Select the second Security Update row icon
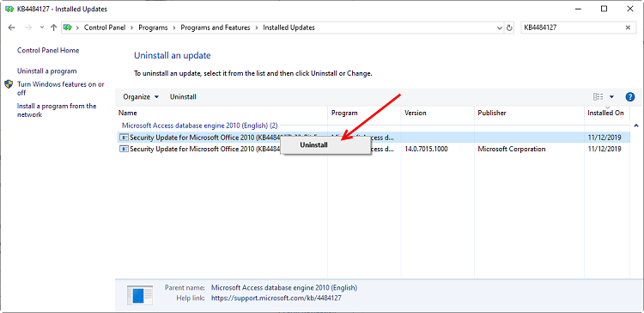Image resolution: width=644 pixels, height=313 pixels. (124, 149)
